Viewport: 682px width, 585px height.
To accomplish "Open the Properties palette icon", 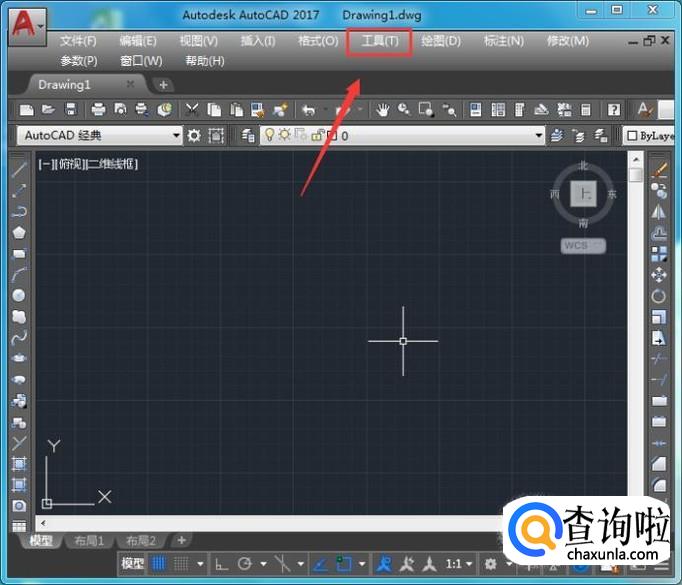I will coord(476,110).
